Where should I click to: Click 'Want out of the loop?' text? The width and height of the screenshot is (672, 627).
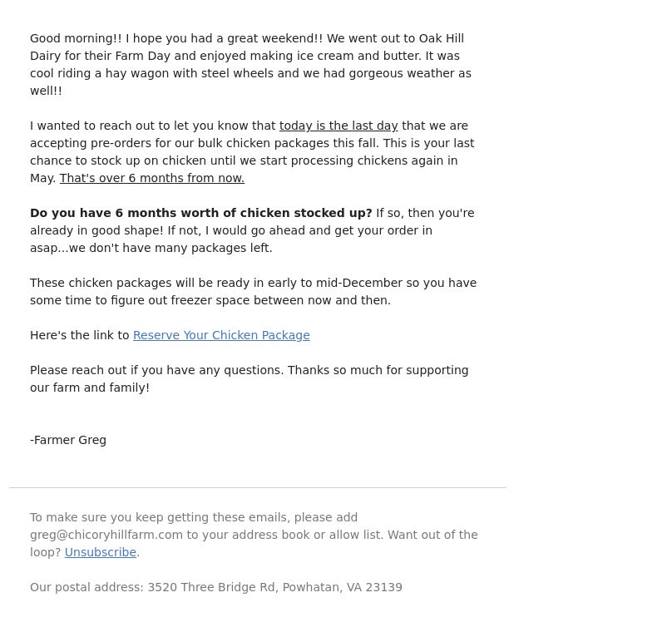coord(254,544)
